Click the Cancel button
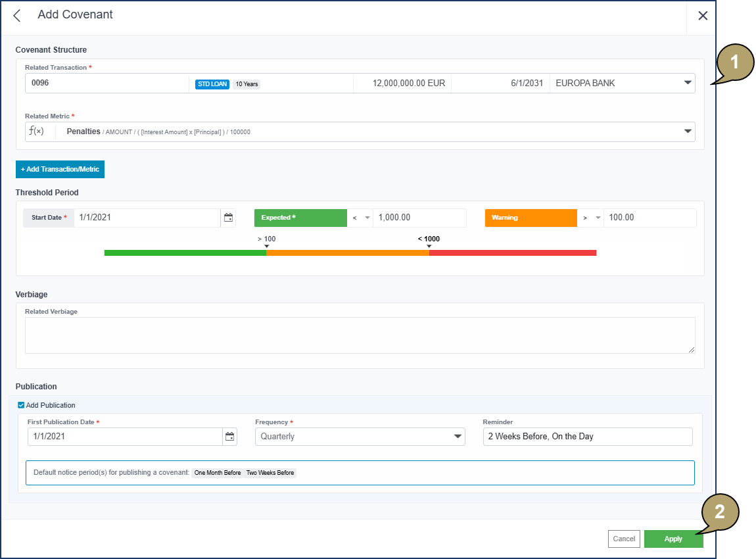 tap(624, 539)
